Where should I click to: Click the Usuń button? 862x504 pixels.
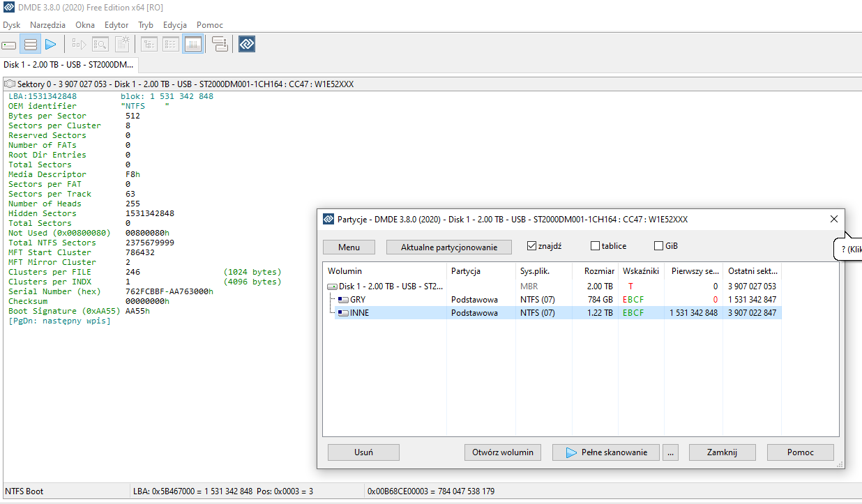tap(363, 452)
